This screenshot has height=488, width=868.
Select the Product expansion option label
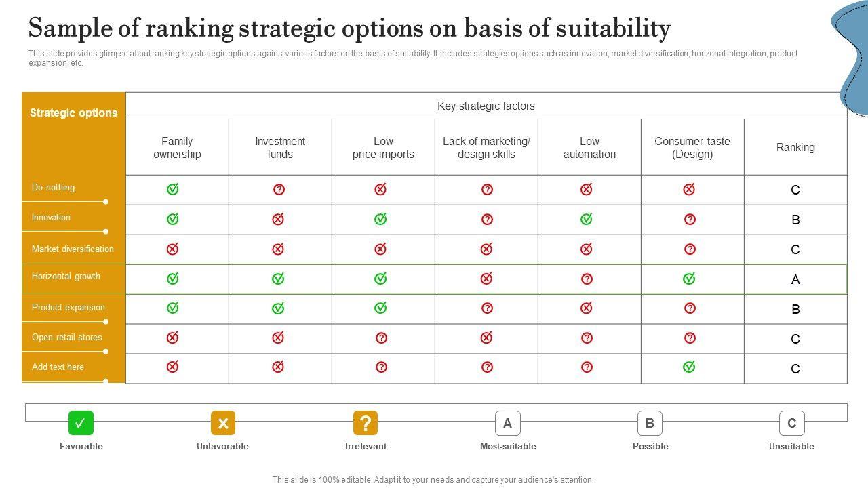click(68, 307)
